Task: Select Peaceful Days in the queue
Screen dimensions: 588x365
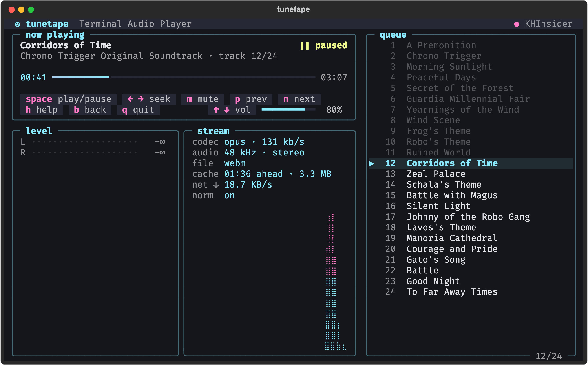Action: [x=471, y=78]
